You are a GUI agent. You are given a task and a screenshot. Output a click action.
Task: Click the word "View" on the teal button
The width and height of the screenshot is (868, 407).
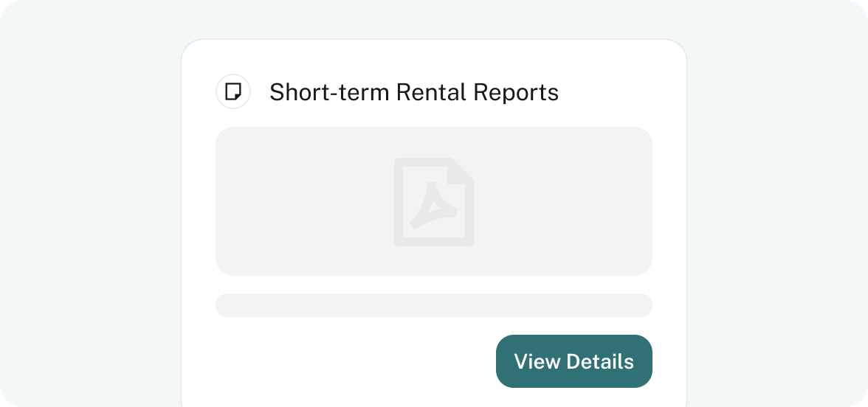[537, 361]
